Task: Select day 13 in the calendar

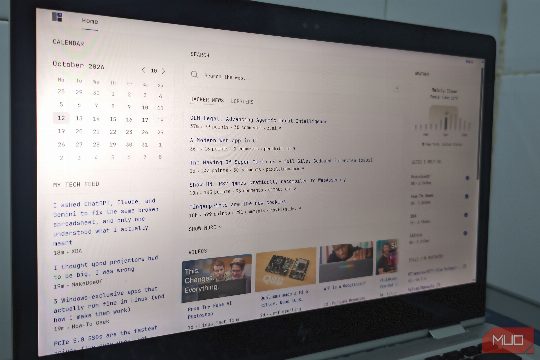Action: pos(79,118)
